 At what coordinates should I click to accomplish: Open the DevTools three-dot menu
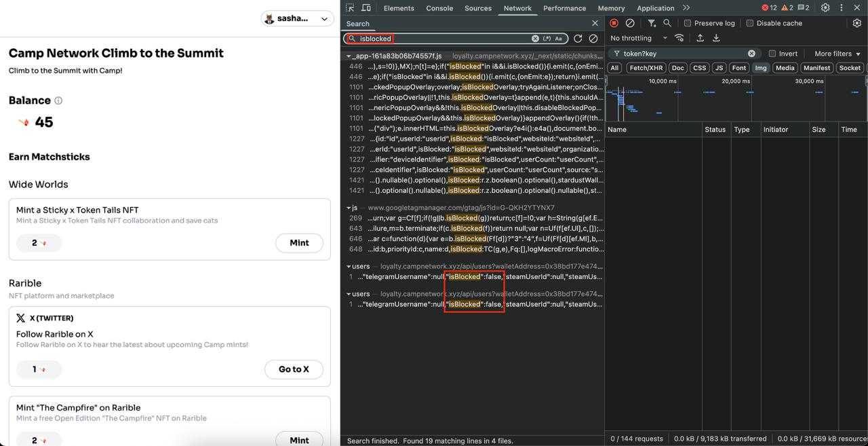click(842, 8)
